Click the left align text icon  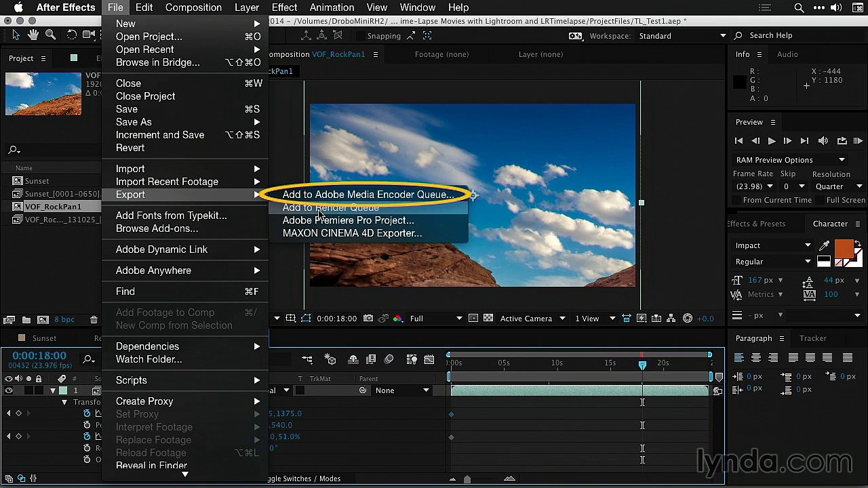point(739,358)
